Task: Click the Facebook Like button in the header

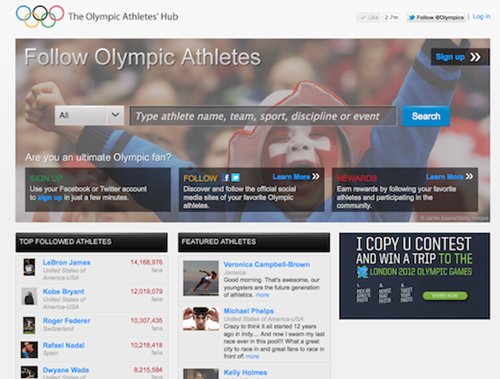Action: (x=369, y=17)
